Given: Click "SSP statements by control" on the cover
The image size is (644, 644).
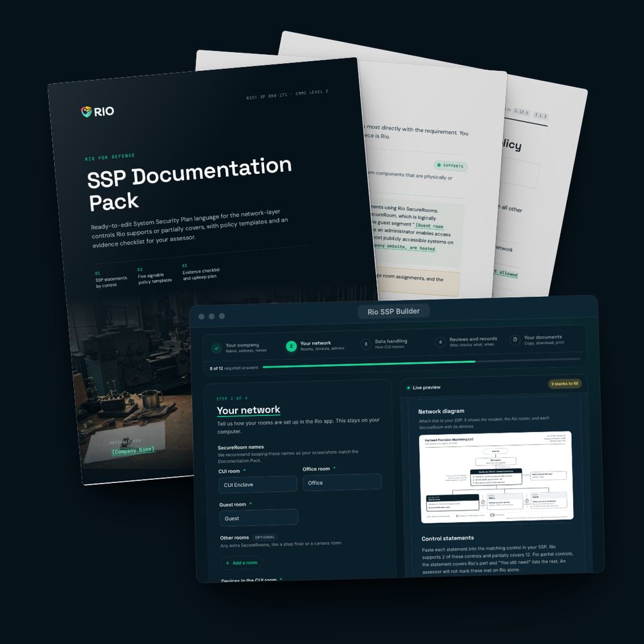Looking at the screenshot, I should click(x=111, y=282).
